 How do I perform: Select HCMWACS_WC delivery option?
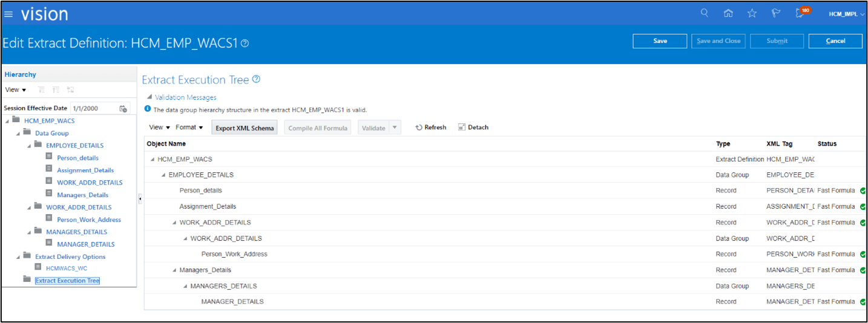pyautogui.click(x=67, y=268)
